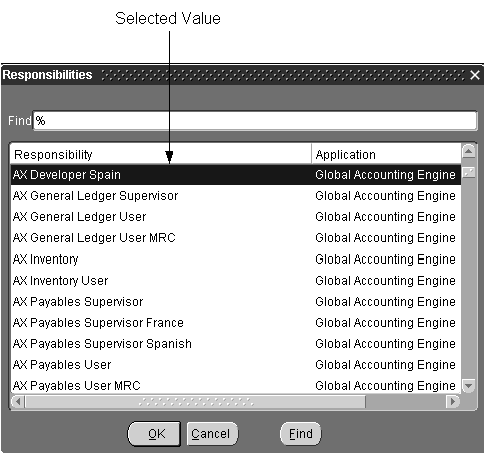Click the Responsibility column header
Image resolution: width=484 pixels, height=455 pixels.
click(161, 154)
